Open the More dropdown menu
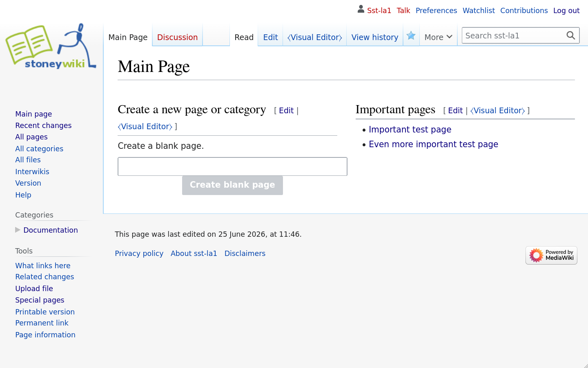Image resolution: width=588 pixels, height=368 pixels. 438,37
